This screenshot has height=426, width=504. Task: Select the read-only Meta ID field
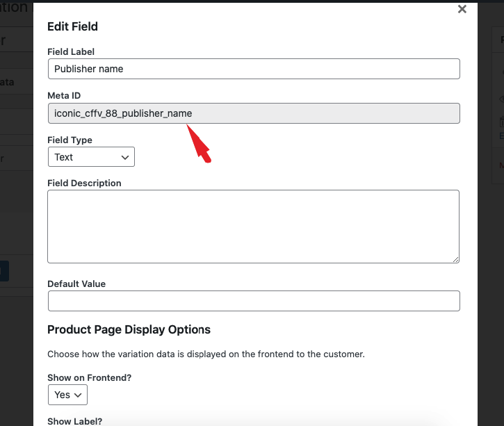tap(254, 113)
